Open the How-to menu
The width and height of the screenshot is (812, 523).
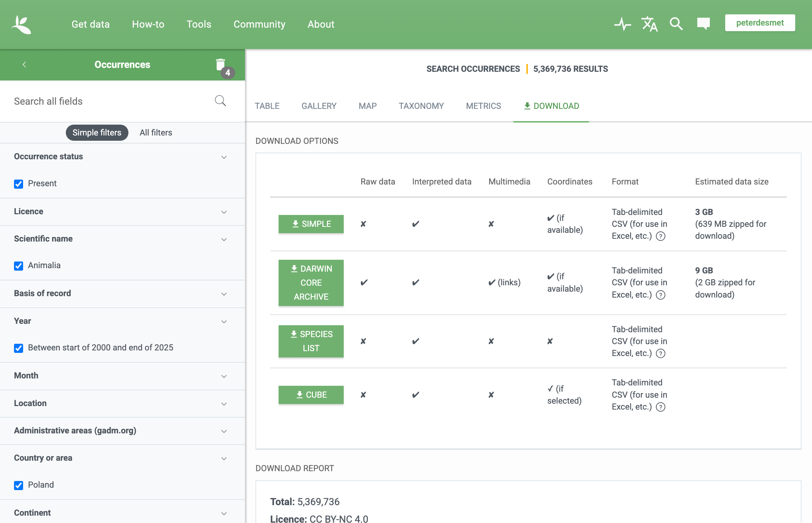(x=148, y=24)
